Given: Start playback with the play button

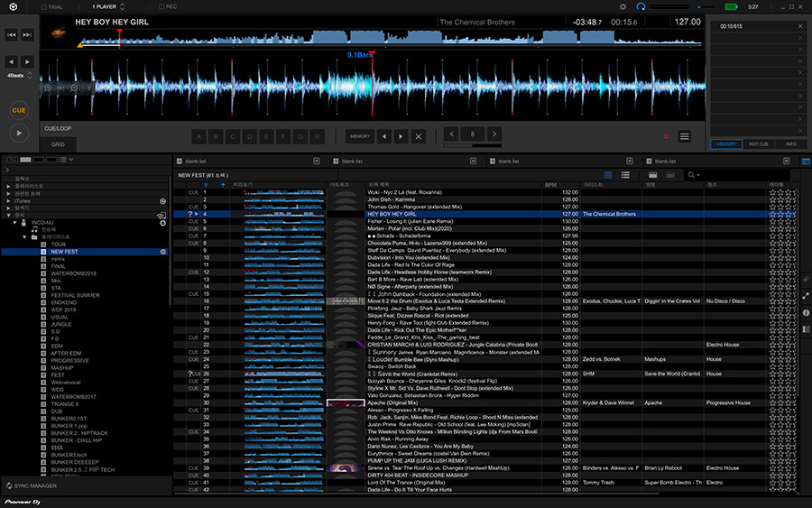Looking at the screenshot, I should 19,133.
